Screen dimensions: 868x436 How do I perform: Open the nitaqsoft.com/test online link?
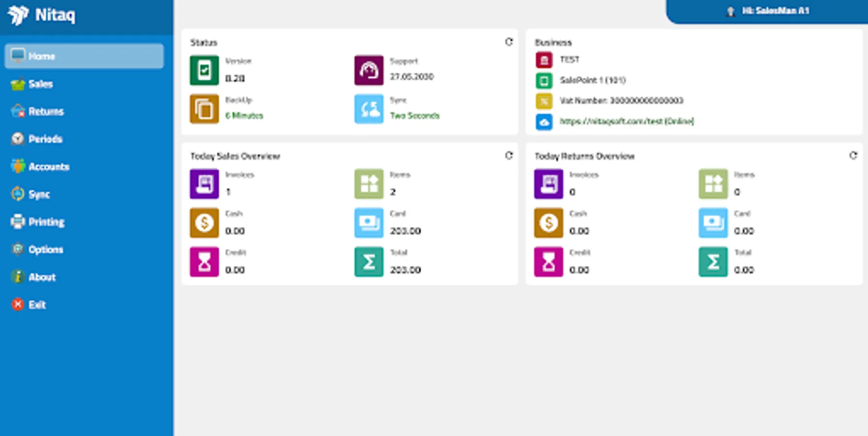(627, 121)
